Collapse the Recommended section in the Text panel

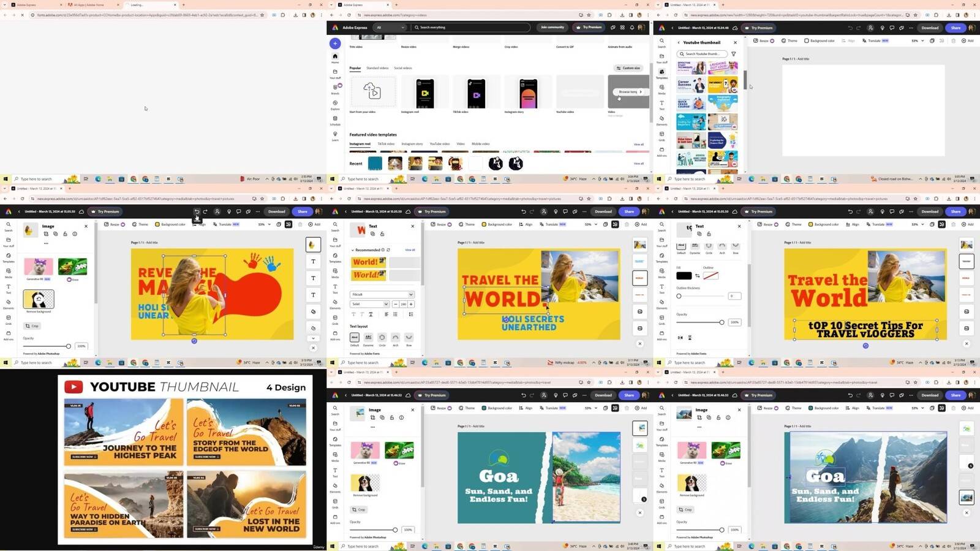(x=352, y=250)
